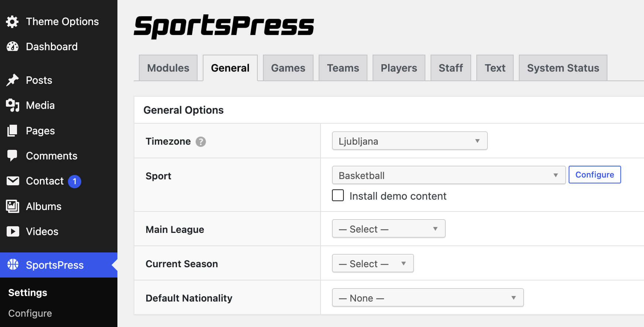644x327 pixels.
Task: Open the Main League select dropdown
Action: (x=388, y=228)
